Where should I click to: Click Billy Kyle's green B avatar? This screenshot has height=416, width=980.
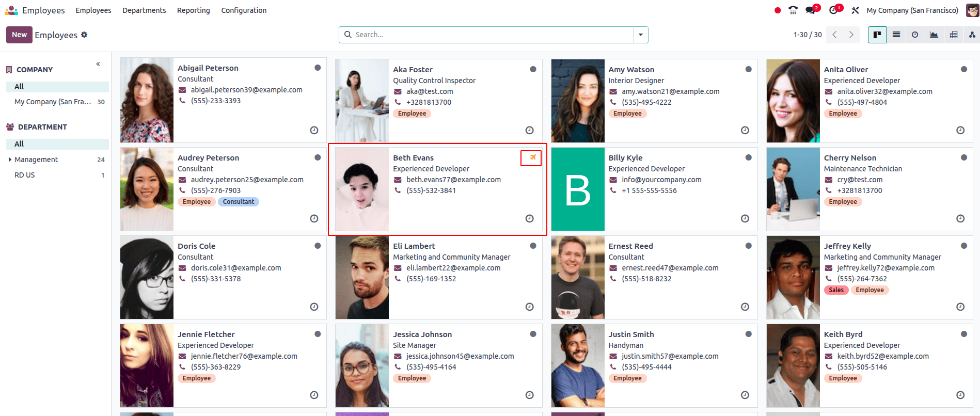578,189
